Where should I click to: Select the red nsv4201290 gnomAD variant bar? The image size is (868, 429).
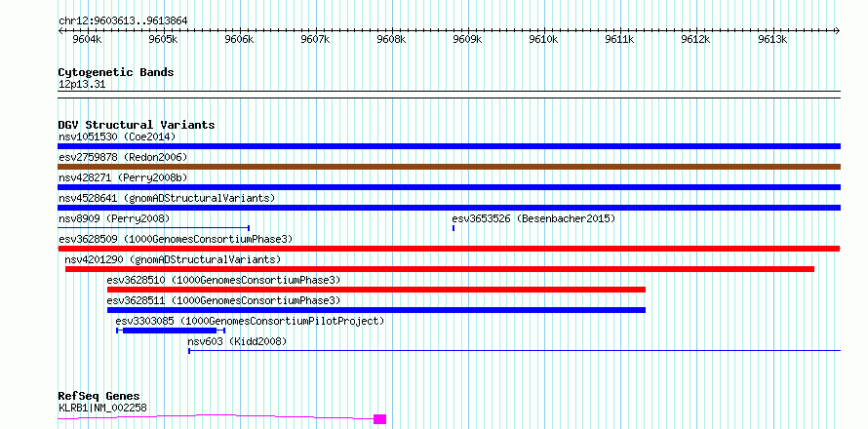tap(440, 269)
